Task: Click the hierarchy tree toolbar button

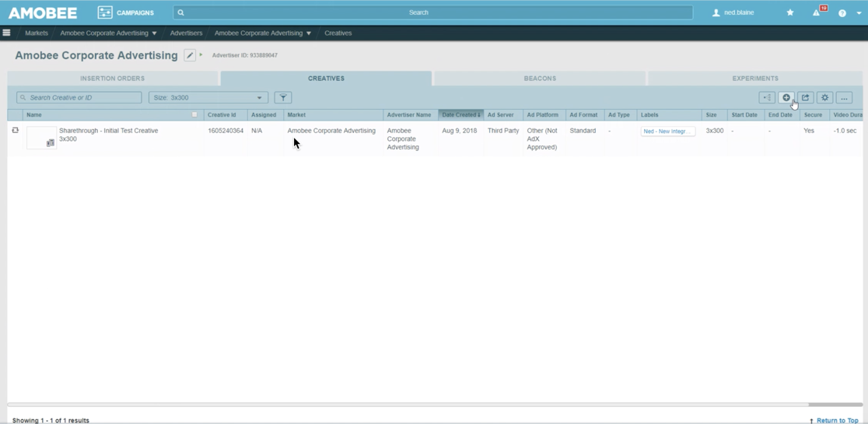Action: point(767,97)
